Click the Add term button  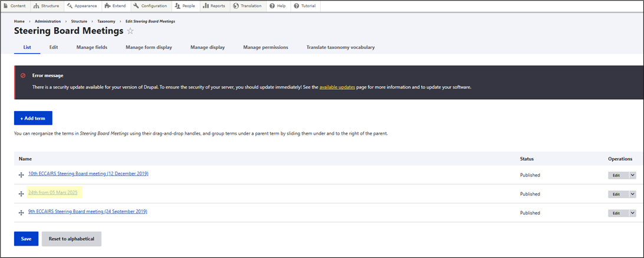pos(33,118)
